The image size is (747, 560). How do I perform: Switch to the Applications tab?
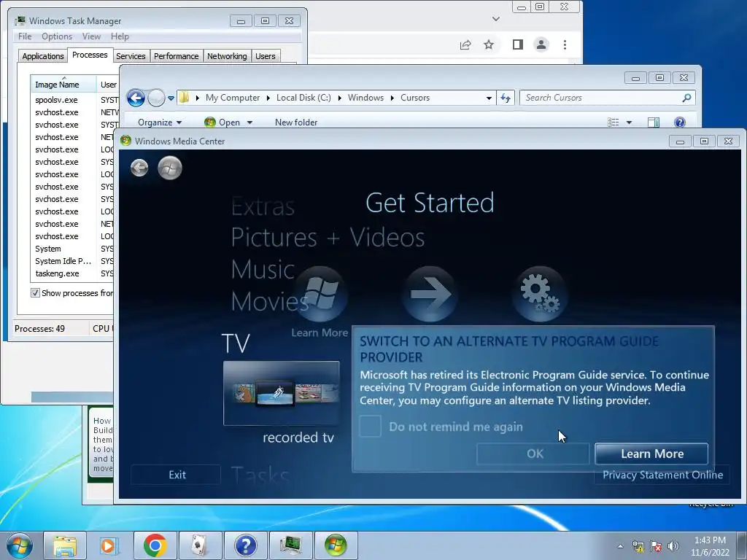pos(43,56)
